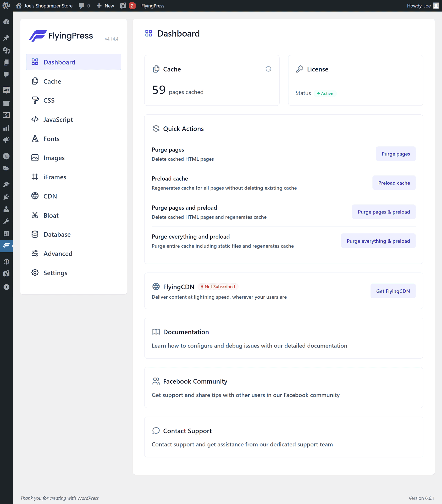Screen dimensions: 442x504
Task: Open the Yoast SEO sidebar icon
Action: tap(6, 274)
